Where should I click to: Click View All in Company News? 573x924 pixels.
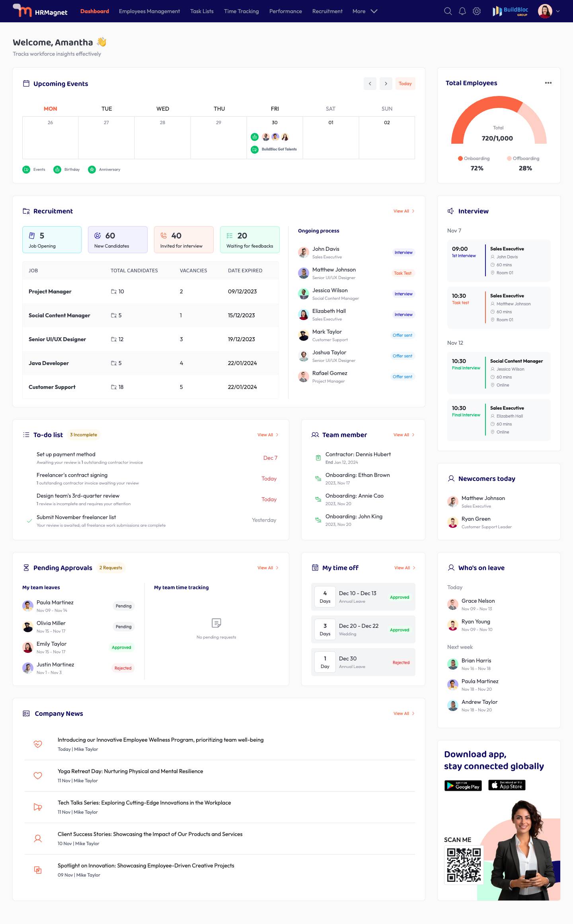(x=404, y=713)
